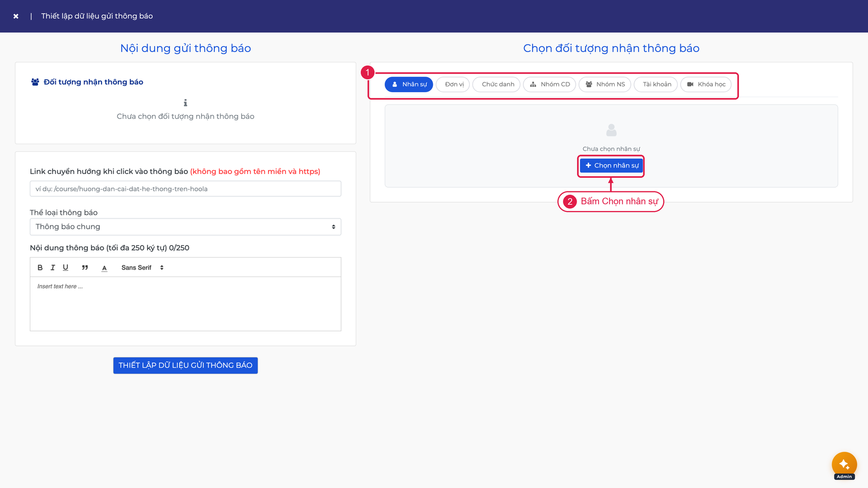868x488 pixels.
Task: Open text color picker icon
Action: point(104,268)
